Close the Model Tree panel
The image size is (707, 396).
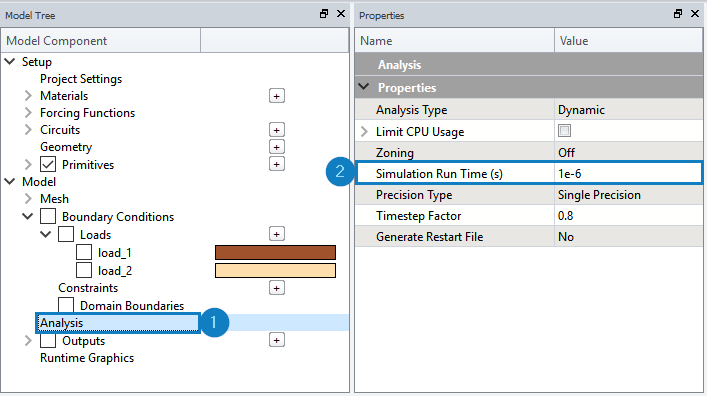click(341, 14)
